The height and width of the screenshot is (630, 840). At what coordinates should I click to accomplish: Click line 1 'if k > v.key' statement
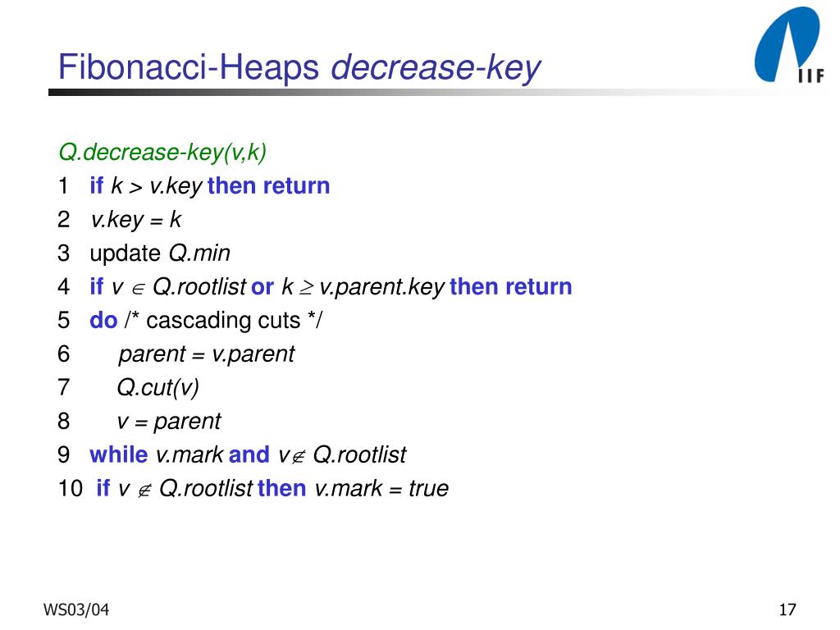(x=146, y=186)
